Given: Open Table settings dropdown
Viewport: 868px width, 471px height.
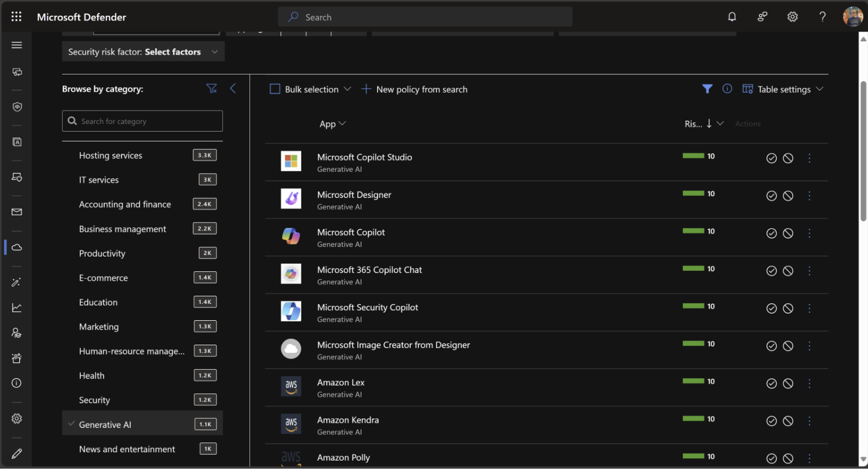Looking at the screenshot, I should 783,89.
